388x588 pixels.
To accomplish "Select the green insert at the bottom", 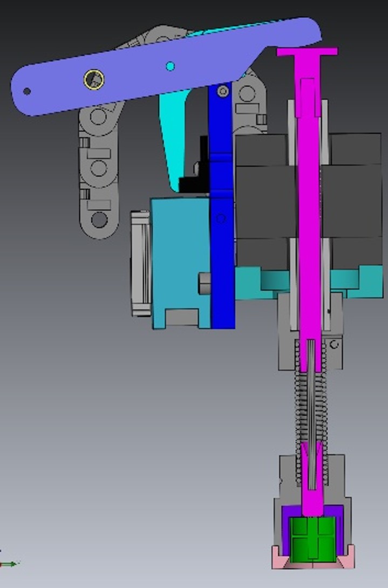I will pos(313,538).
